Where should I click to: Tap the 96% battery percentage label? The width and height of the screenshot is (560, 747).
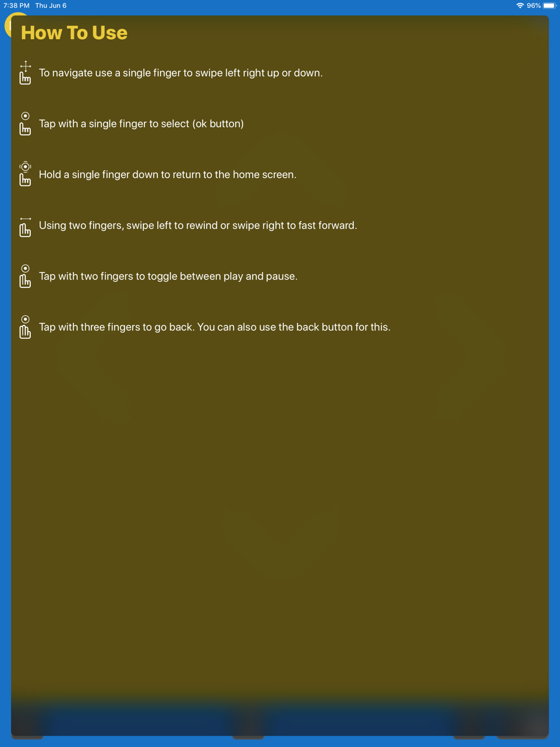click(534, 6)
